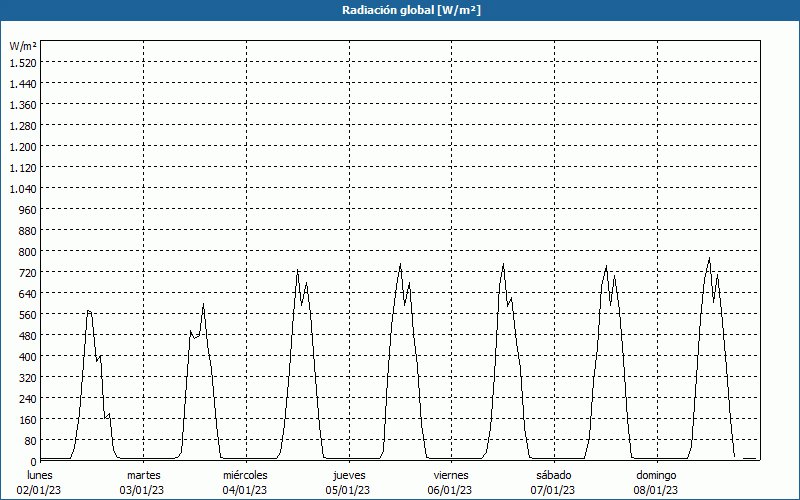Viewport: 800px width, 500px height.
Task: Click the 'W/m²' axis unit label
Action: tap(23, 46)
